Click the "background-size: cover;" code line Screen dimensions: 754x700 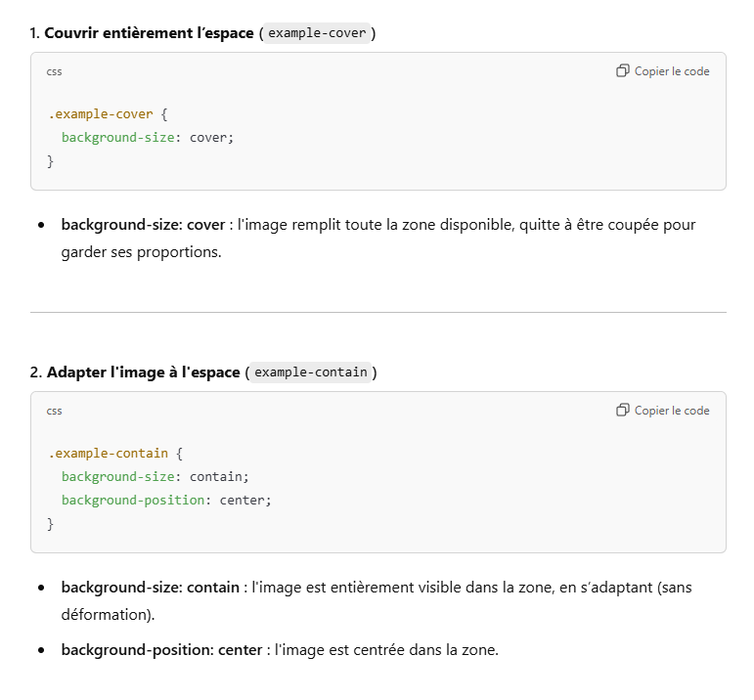148,138
